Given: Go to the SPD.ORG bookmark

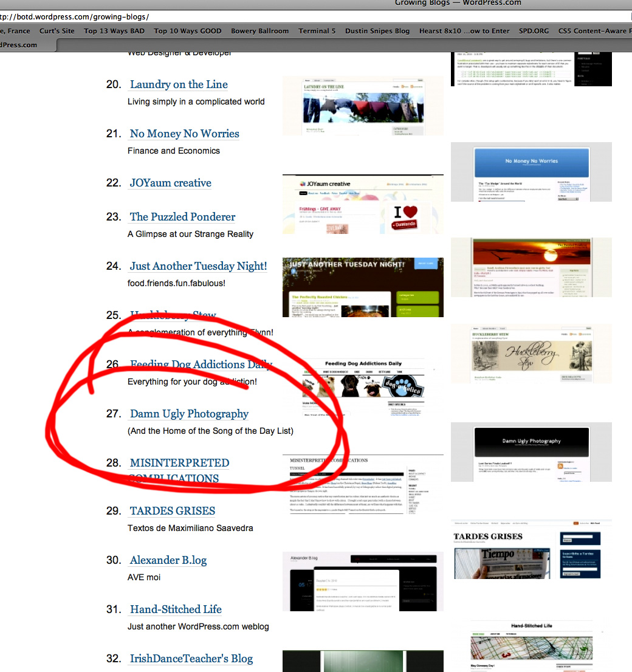Looking at the screenshot, I should click(x=534, y=31).
